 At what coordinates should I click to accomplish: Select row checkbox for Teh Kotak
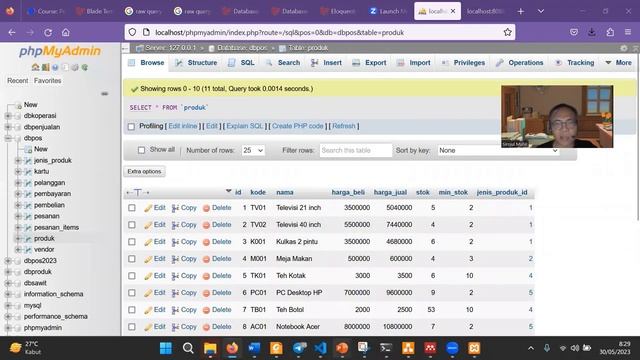(x=132, y=276)
